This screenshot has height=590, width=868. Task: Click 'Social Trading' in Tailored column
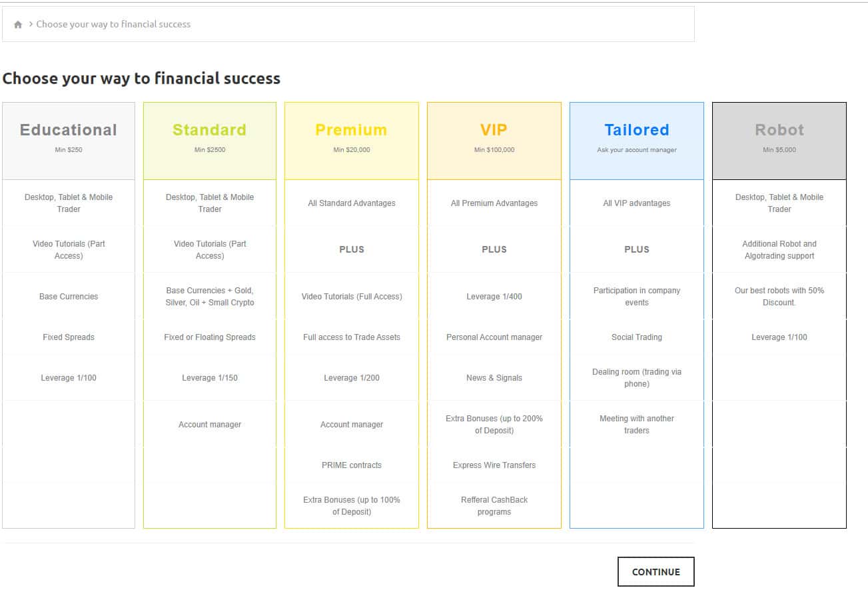tap(637, 337)
